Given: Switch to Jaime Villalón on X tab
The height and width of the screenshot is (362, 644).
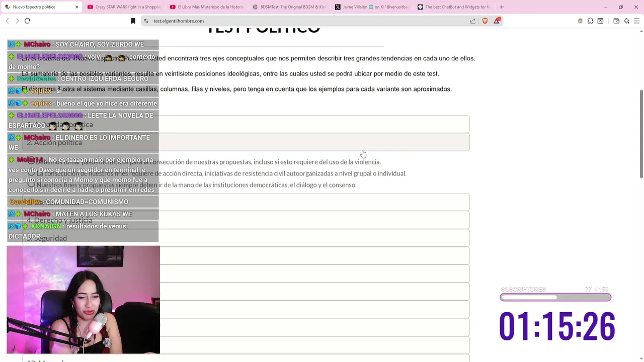Looking at the screenshot, I should 372,7.
